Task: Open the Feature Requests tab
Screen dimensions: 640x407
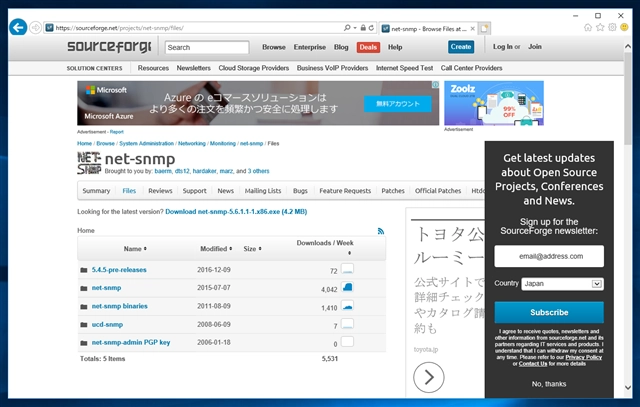Action: pyautogui.click(x=345, y=191)
